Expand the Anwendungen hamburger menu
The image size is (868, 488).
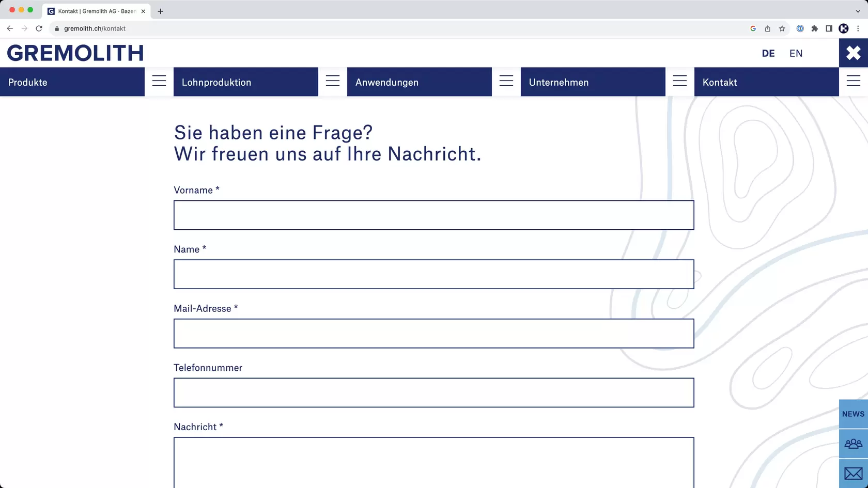(x=506, y=81)
